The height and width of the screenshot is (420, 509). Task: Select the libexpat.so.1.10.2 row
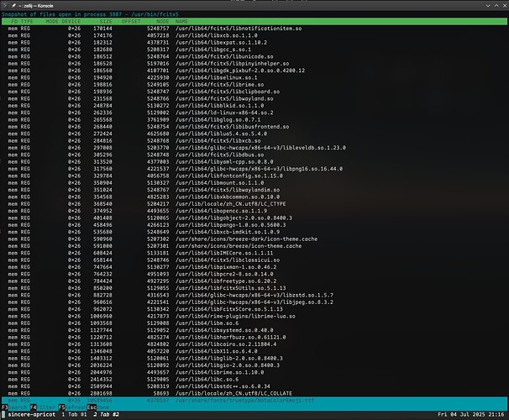254,43
